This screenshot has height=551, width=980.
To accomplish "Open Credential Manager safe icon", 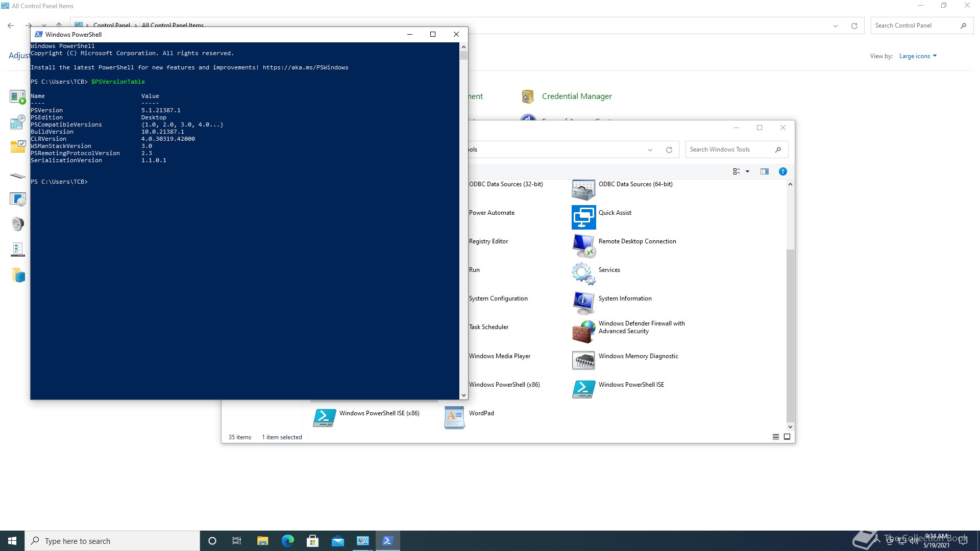I will [x=527, y=96].
